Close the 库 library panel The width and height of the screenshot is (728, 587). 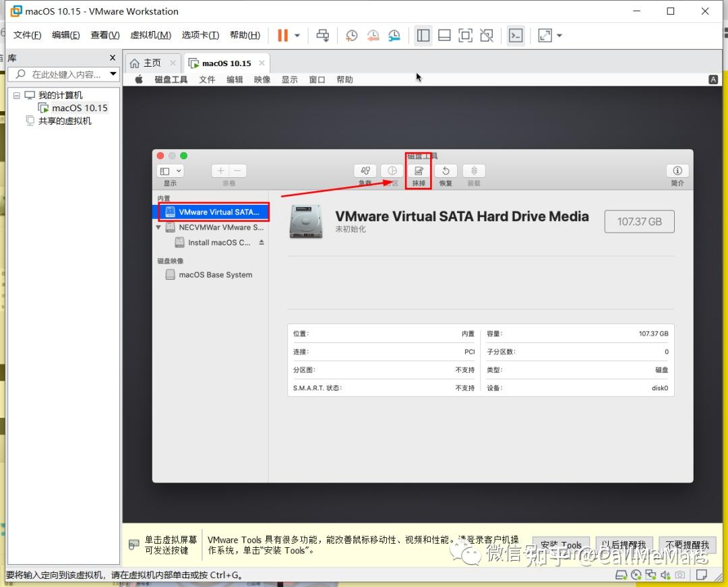pyautogui.click(x=113, y=57)
